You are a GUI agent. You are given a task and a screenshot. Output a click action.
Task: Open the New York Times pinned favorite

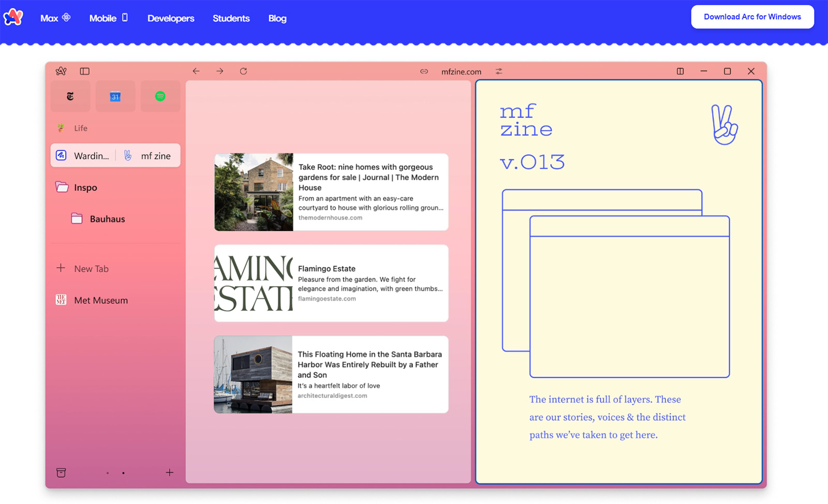70,96
